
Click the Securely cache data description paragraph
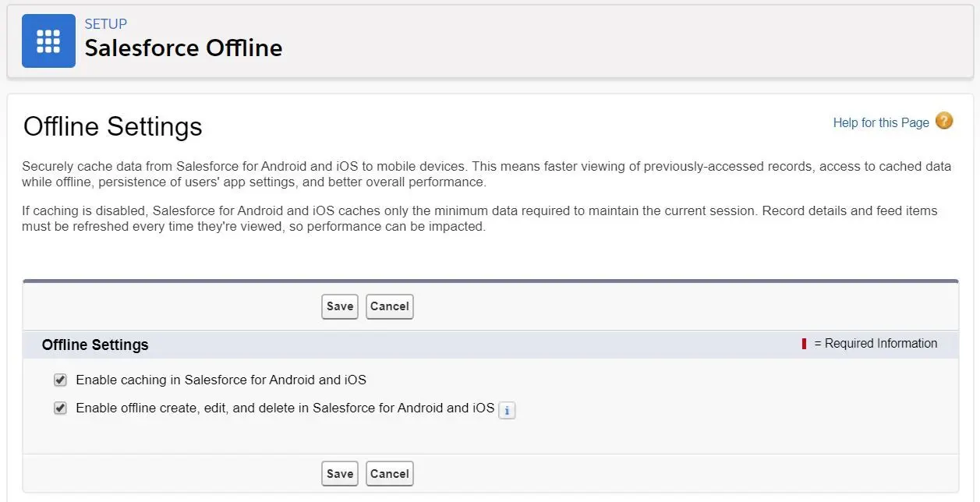point(486,175)
